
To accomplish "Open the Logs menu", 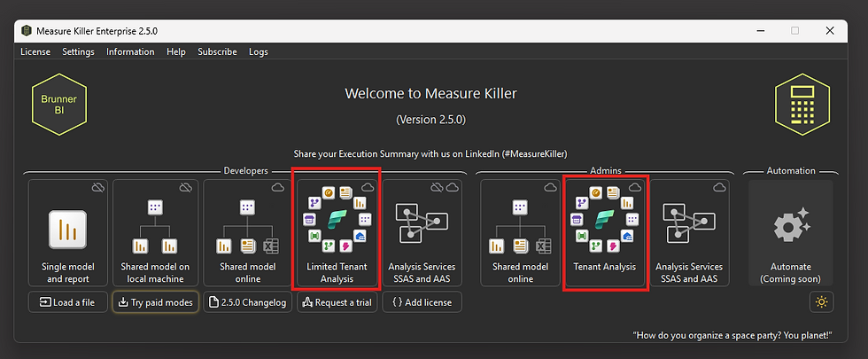I will pyautogui.click(x=259, y=51).
